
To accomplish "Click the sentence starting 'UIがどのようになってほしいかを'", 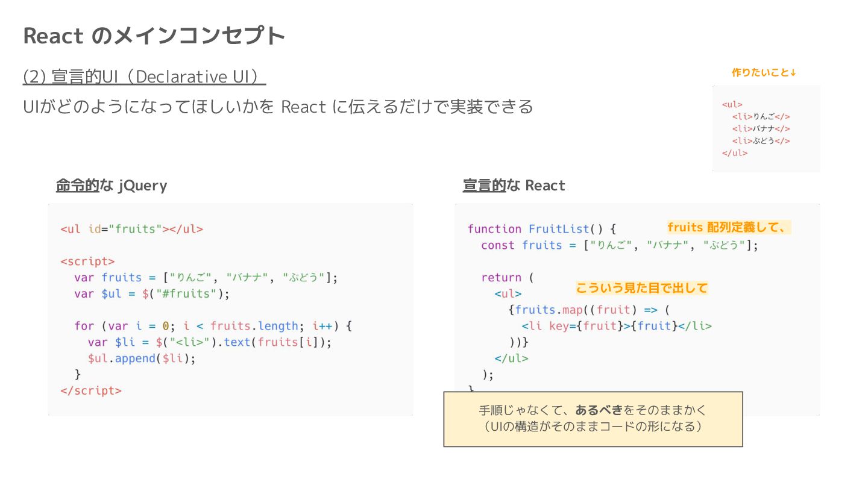I will tap(278, 107).
